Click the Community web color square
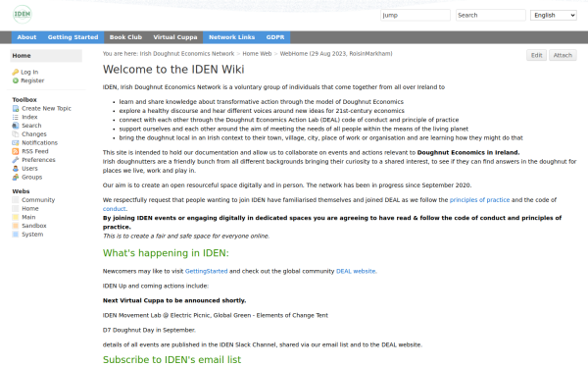The image size is (588, 368). point(16,200)
